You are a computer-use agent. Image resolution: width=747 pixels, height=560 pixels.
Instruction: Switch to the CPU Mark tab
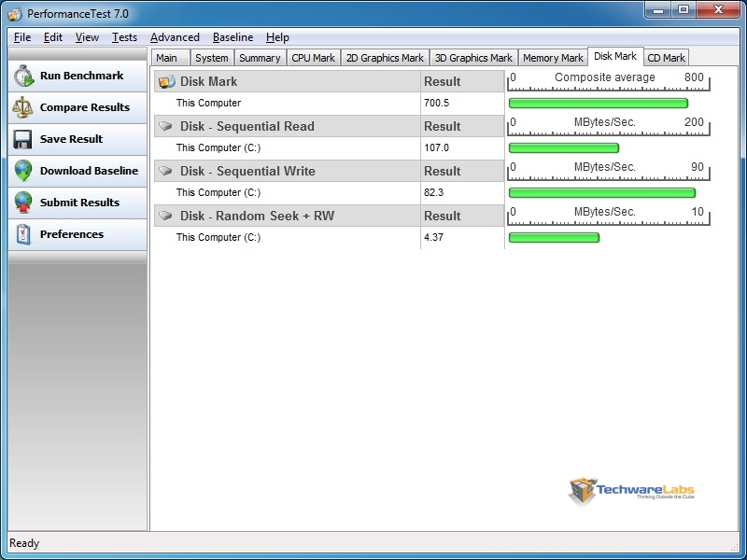[x=313, y=58]
